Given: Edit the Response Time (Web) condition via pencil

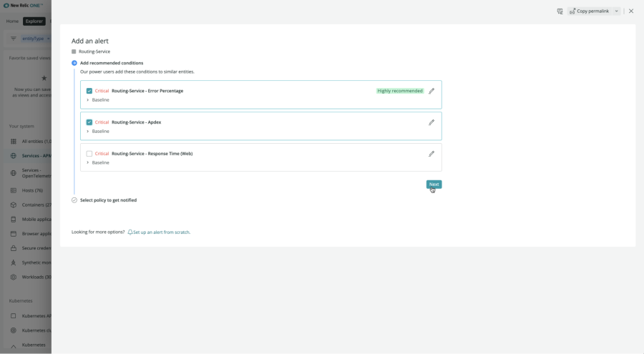Looking at the screenshot, I should tap(431, 154).
